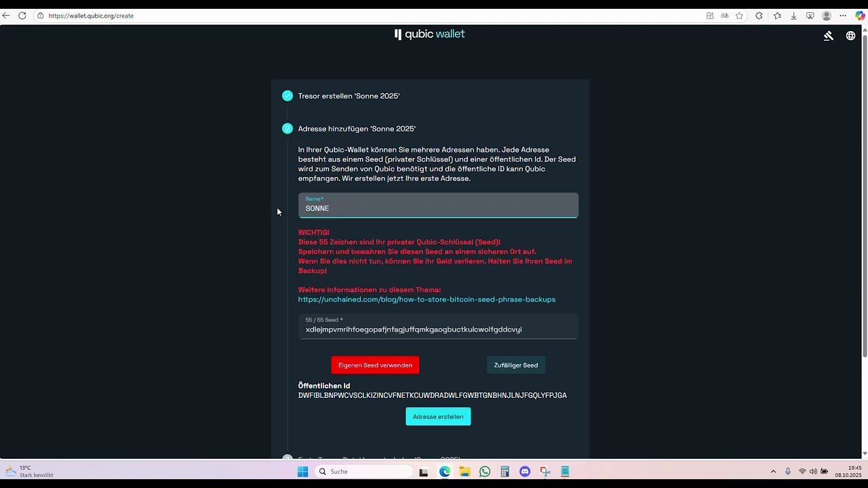Open the browser apps grid icon
Viewport: 868px width, 488px height.
[710, 16]
